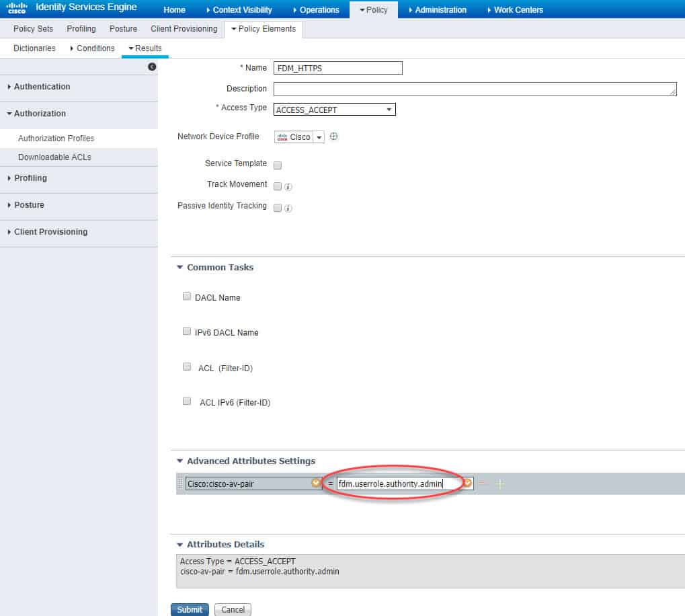Open the Policy Elements tab
The image size is (685, 616).
264,29
